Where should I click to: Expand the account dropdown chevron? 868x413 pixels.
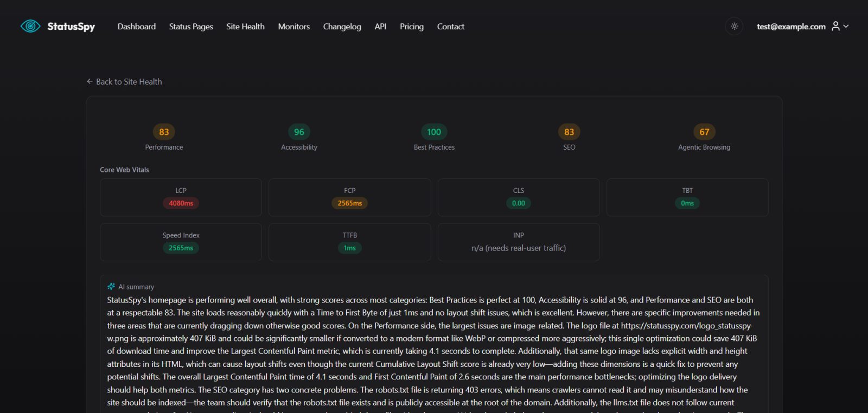pos(846,26)
